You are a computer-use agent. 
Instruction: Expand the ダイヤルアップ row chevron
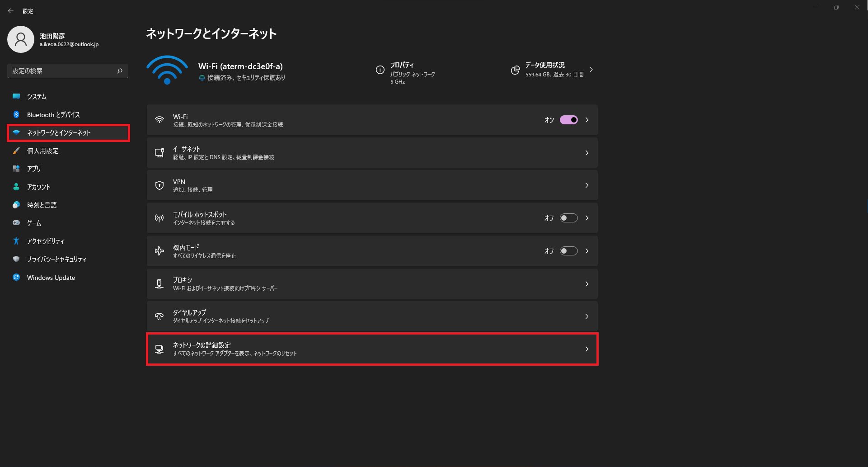(x=586, y=316)
